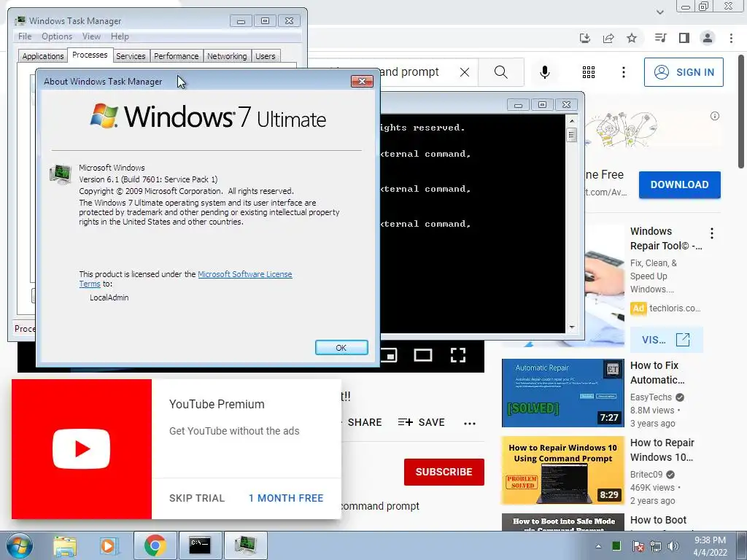Bookmark this page with star icon
Image resolution: width=747 pixels, height=560 pixels.
click(632, 38)
